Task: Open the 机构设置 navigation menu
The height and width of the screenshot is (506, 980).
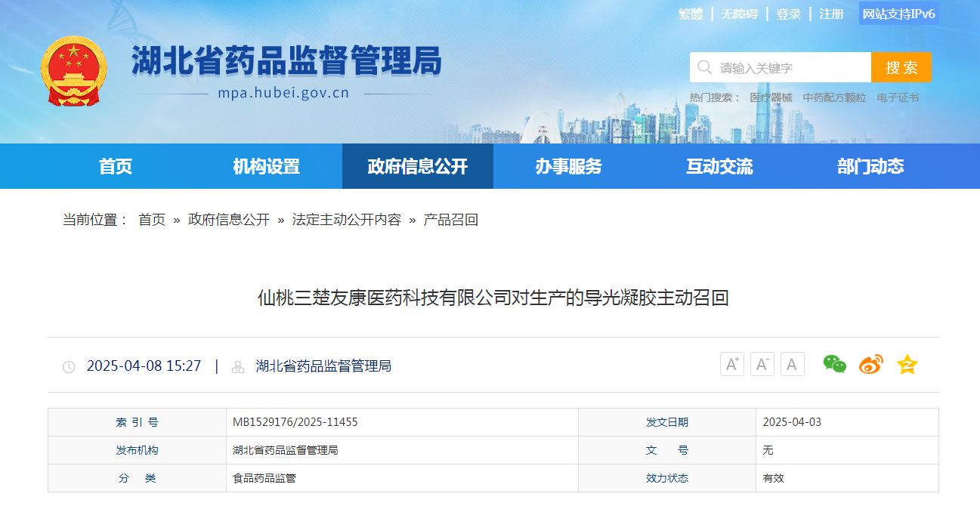Action: [266, 167]
